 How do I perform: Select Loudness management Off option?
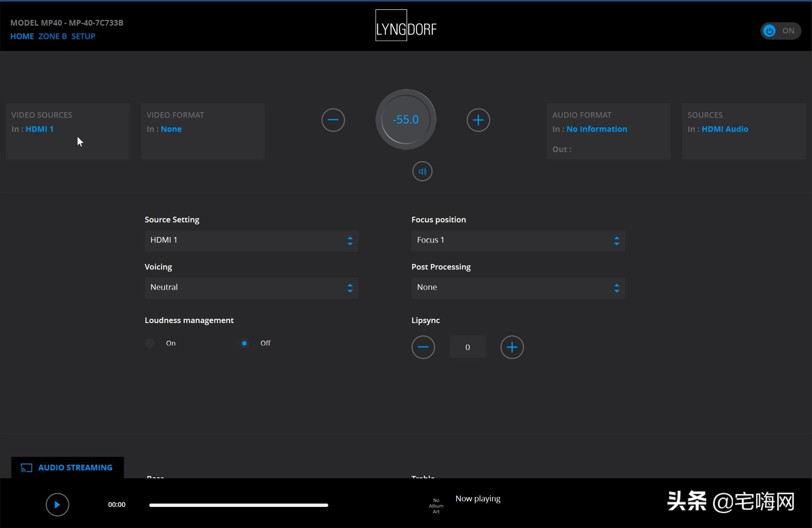point(244,343)
